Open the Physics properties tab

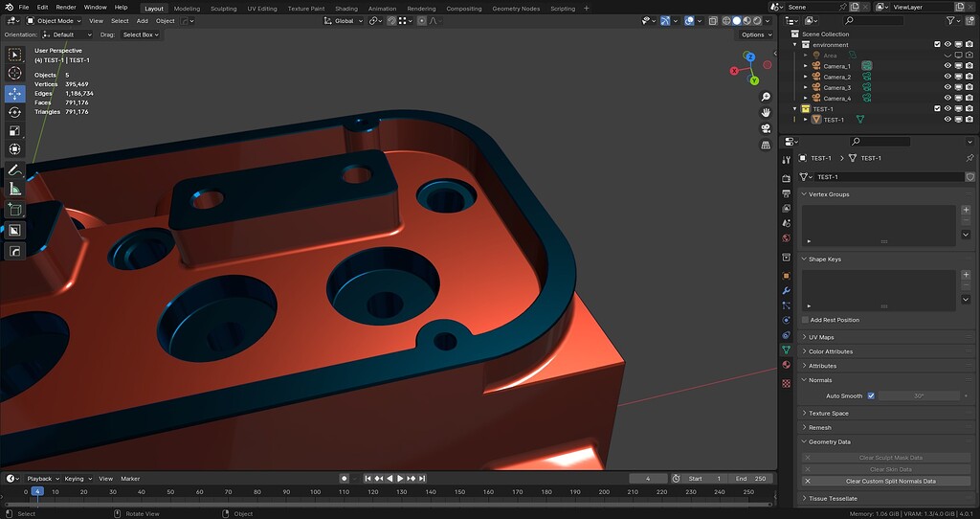click(787, 320)
